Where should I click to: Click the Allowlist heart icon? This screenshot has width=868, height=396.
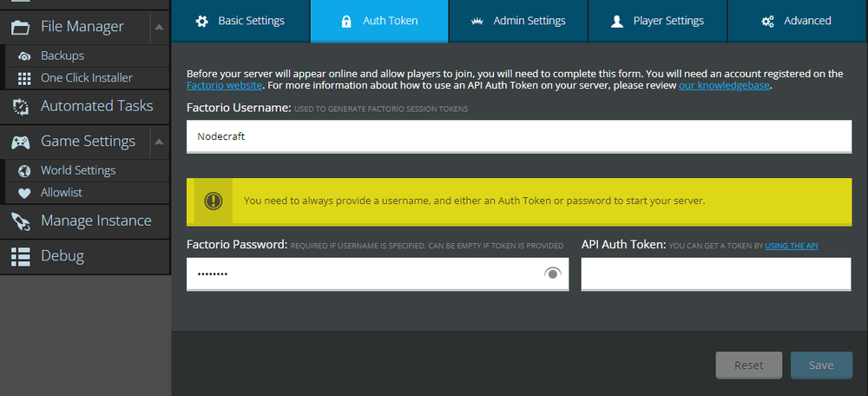[x=24, y=193]
